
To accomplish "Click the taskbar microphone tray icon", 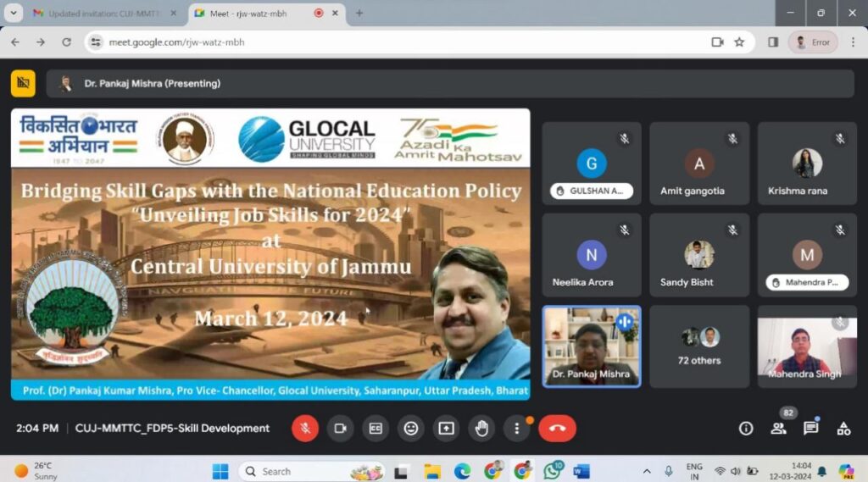I will 669,472.
